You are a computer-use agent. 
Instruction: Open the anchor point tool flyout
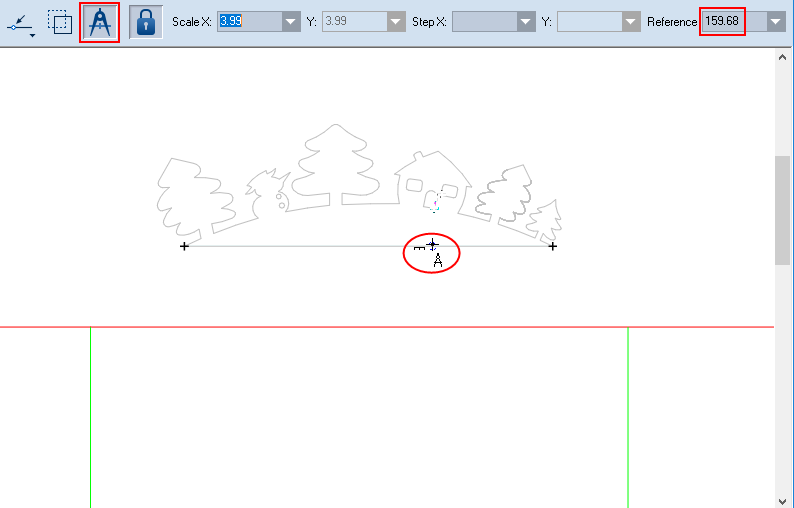click(x=22, y=23)
